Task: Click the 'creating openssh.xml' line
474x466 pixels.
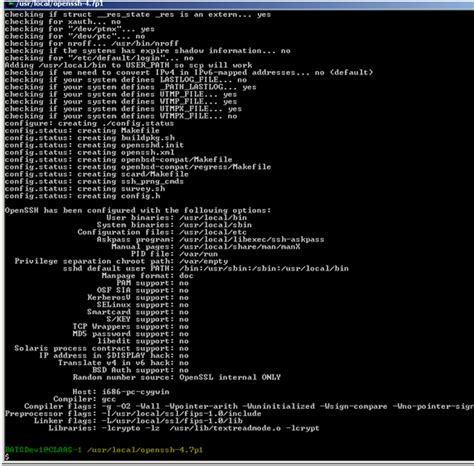Action: pyautogui.click(x=89, y=153)
